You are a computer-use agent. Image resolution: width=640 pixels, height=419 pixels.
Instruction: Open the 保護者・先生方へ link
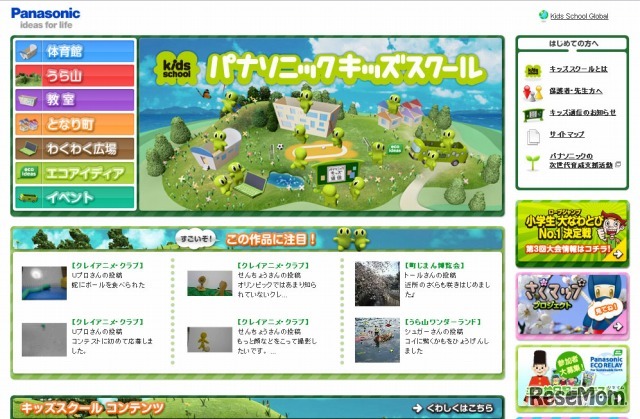(x=576, y=91)
